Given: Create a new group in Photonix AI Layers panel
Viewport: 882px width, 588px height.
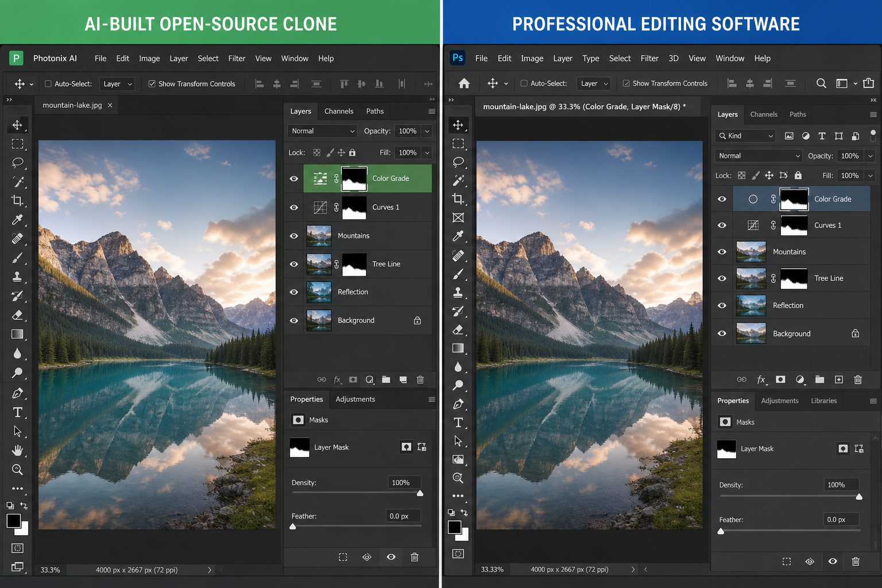Looking at the screenshot, I should (x=386, y=380).
